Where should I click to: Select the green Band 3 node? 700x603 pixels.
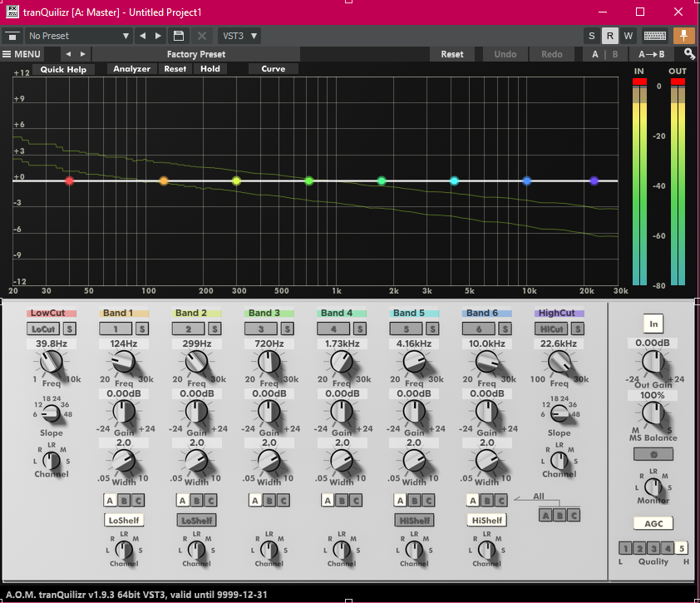pyautogui.click(x=309, y=181)
